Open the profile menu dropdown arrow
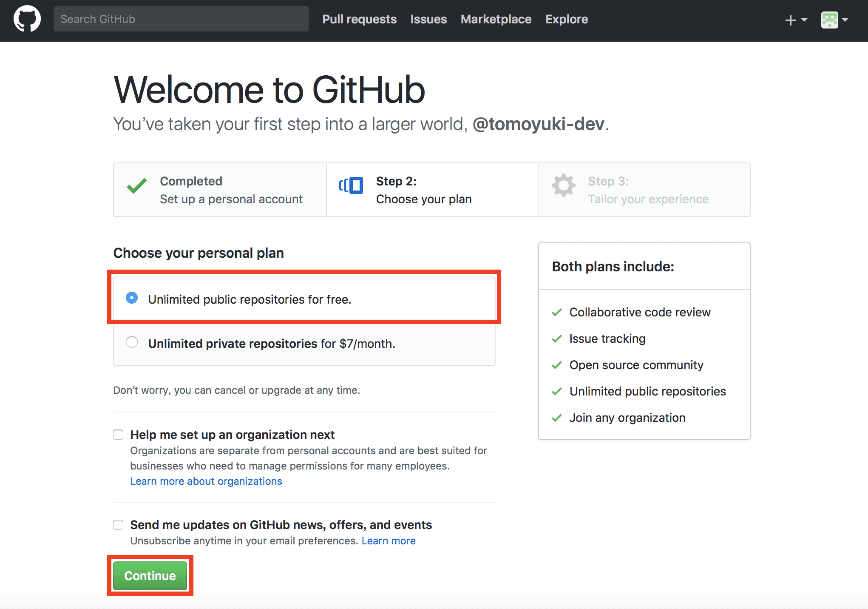 coord(845,20)
